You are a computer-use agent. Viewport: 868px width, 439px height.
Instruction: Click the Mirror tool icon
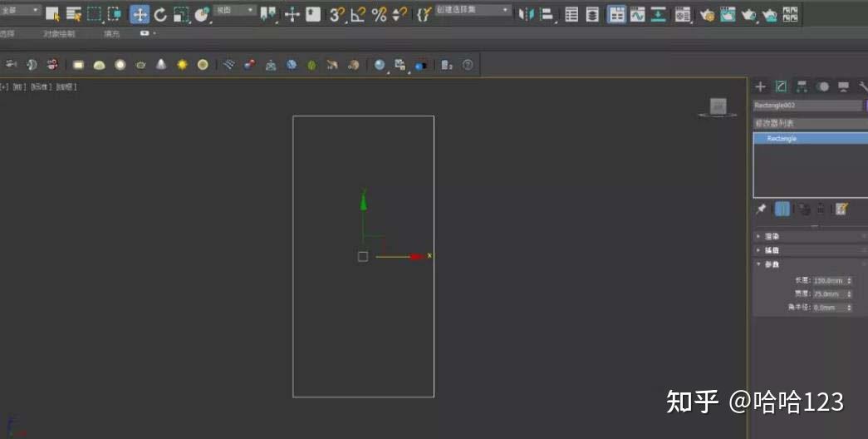pos(526,14)
